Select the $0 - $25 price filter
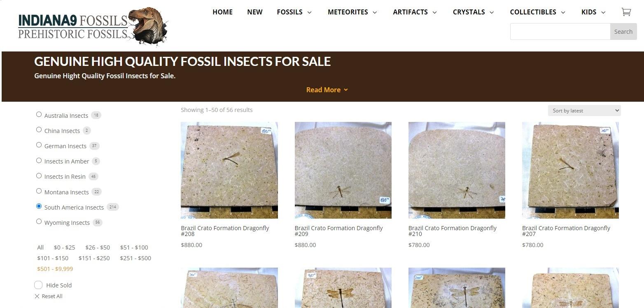The image size is (644, 308). tap(64, 247)
